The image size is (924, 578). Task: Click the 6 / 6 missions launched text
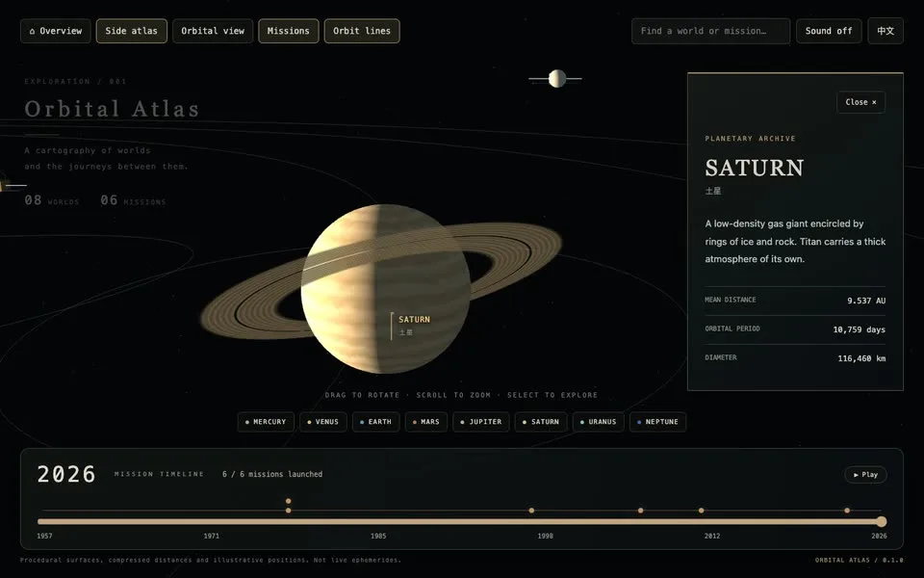click(272, 474)
